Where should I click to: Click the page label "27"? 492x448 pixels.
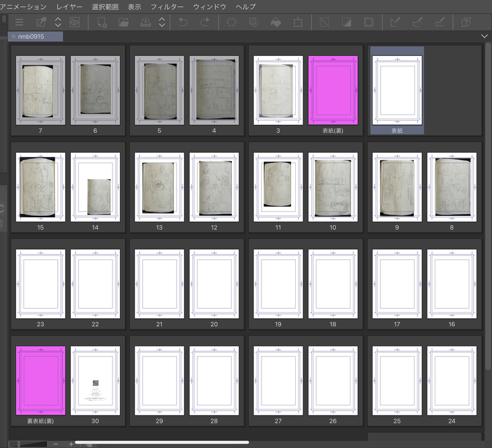(278, 421)
